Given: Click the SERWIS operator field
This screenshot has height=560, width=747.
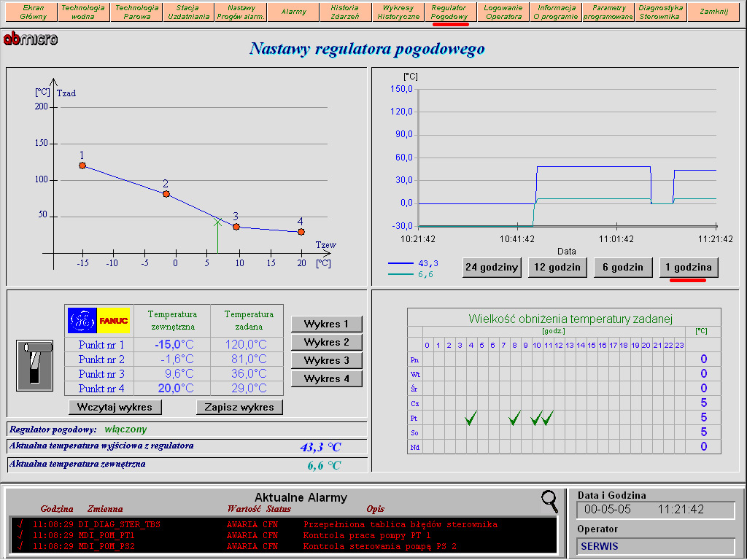Looking at the screenshot, I should 656,546.
